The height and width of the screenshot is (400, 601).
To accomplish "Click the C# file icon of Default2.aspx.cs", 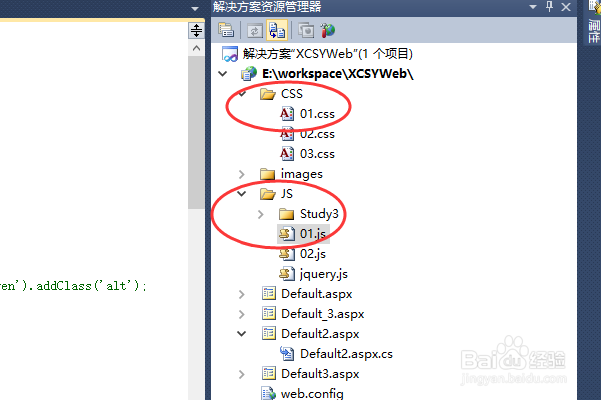I will pos(287,354).
